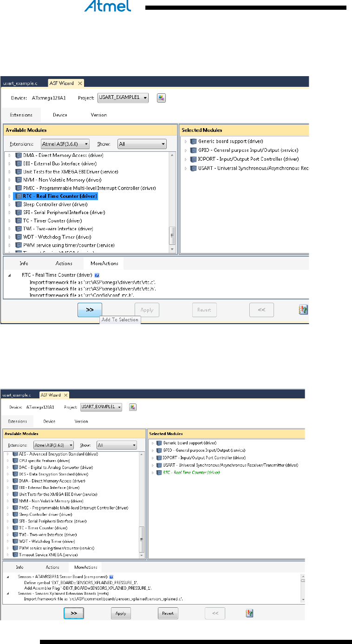Click Available Modules scrollbar in green-RTC wizard
The image size is (352, 644).
click(142, 505)
